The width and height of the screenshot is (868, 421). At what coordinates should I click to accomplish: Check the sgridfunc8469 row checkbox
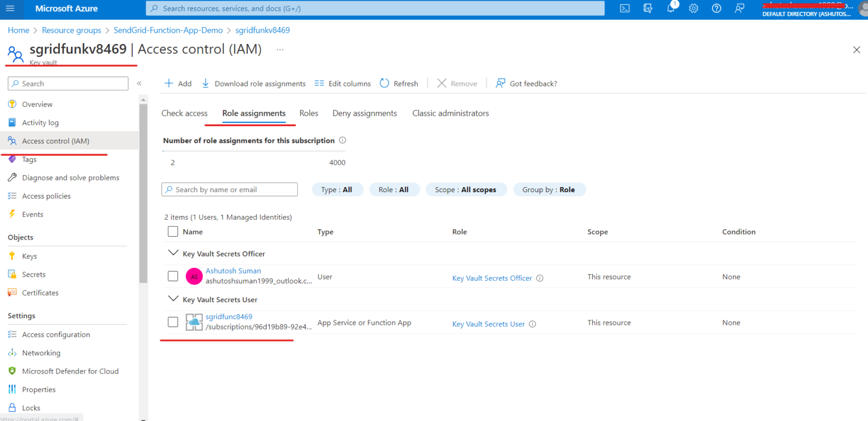172,322
